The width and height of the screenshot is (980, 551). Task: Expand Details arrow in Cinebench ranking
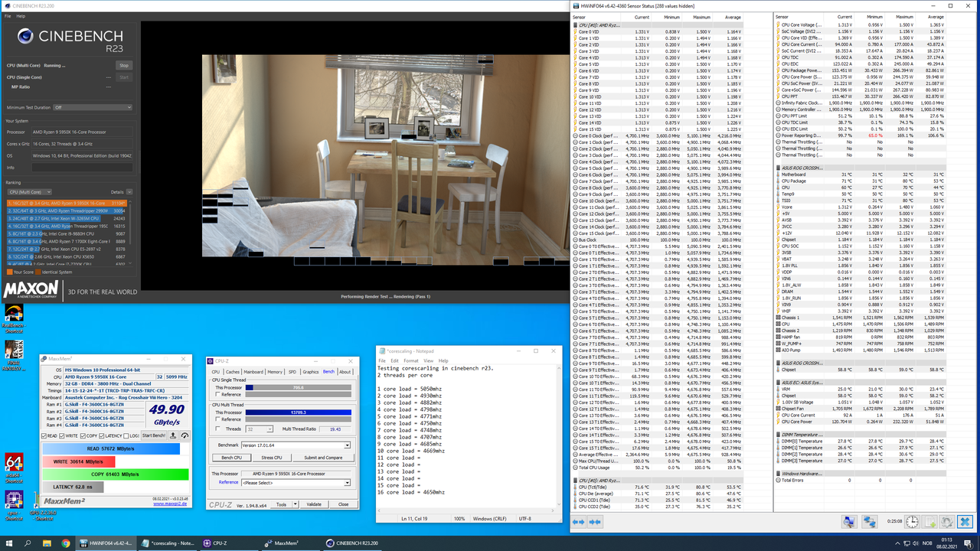[129, 192]
